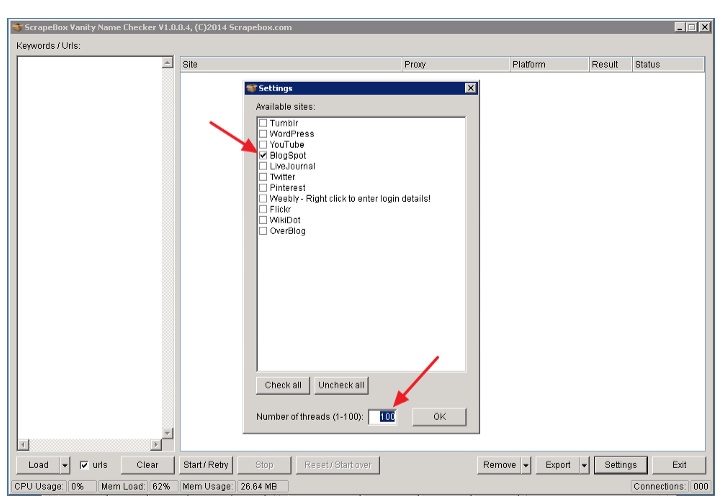Sort by the Status column header

[x=668, y=64]
